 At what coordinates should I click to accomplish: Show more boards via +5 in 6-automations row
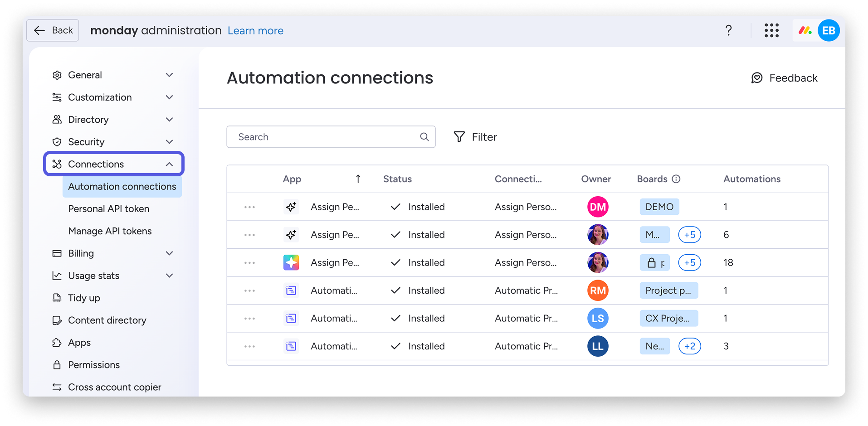click(x=689, y=235)
